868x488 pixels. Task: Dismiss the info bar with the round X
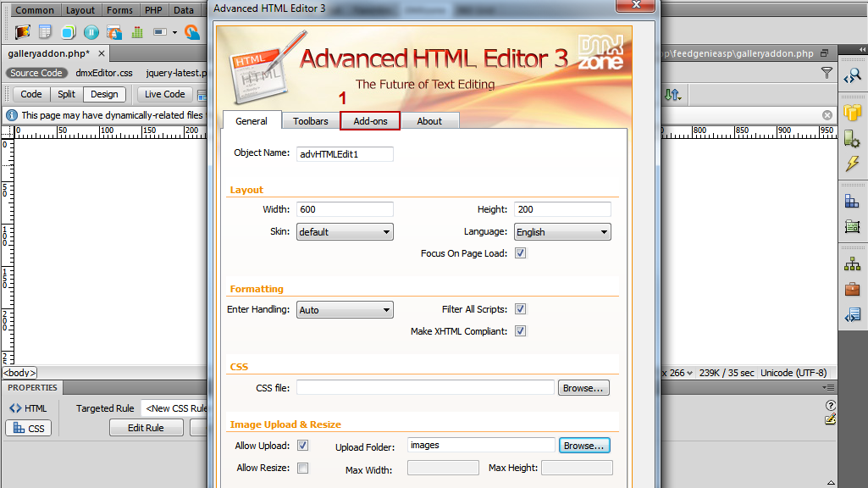coord(827,115)
